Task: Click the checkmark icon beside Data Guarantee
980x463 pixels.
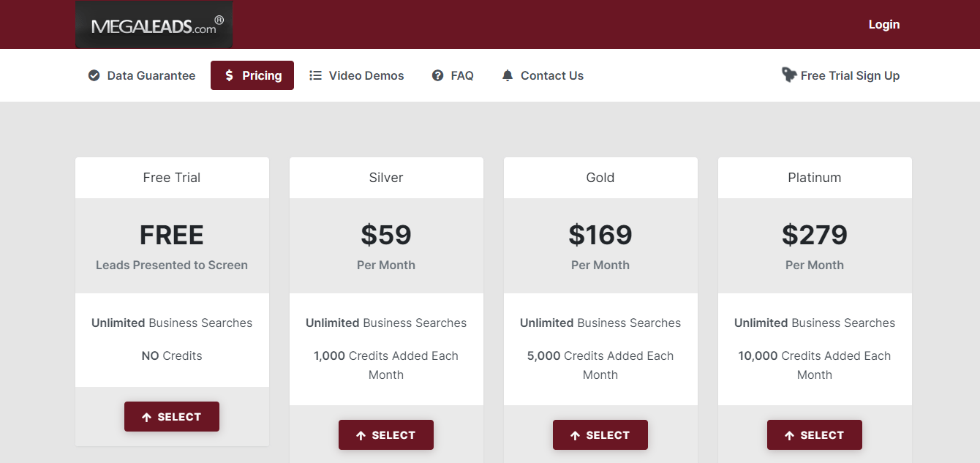Action: tap(94, 75)
